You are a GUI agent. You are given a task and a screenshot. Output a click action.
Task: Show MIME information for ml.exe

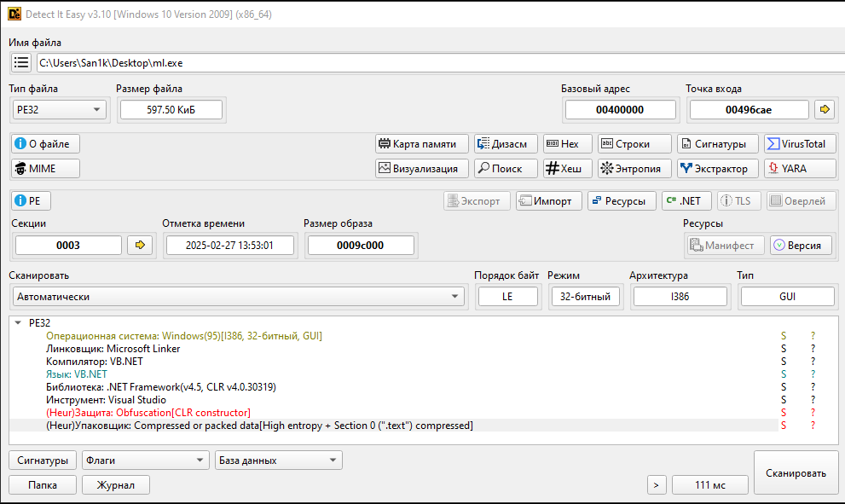coord(45,168)
